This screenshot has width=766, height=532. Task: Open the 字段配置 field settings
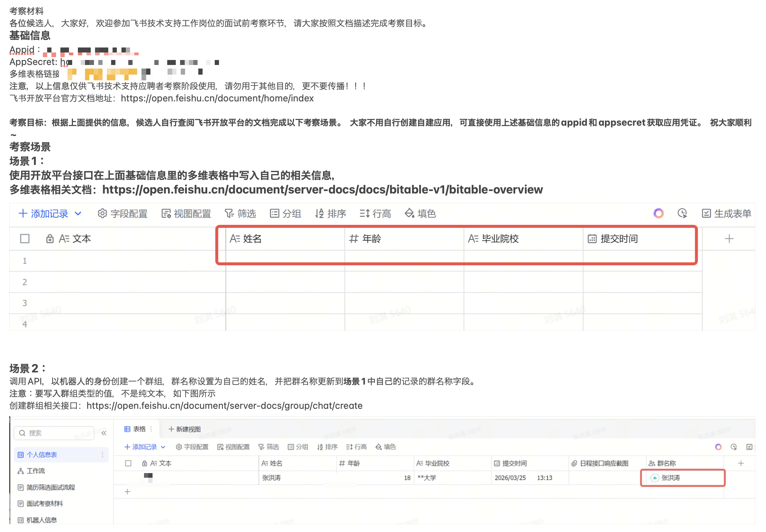[x=122, y=214]
